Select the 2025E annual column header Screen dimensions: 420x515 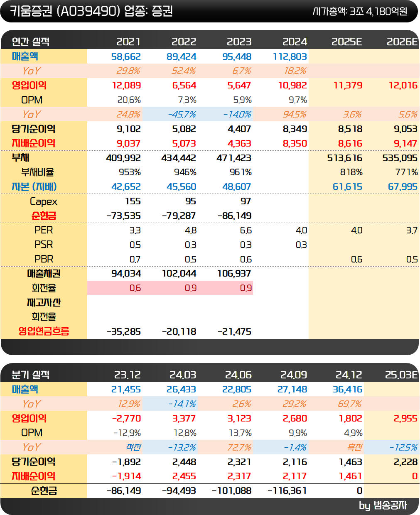click(347, 42)
